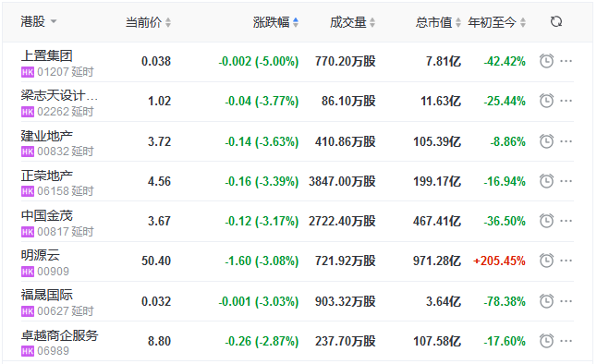Sort by 成交量 column
597x364 pixels.
[353, 22]
